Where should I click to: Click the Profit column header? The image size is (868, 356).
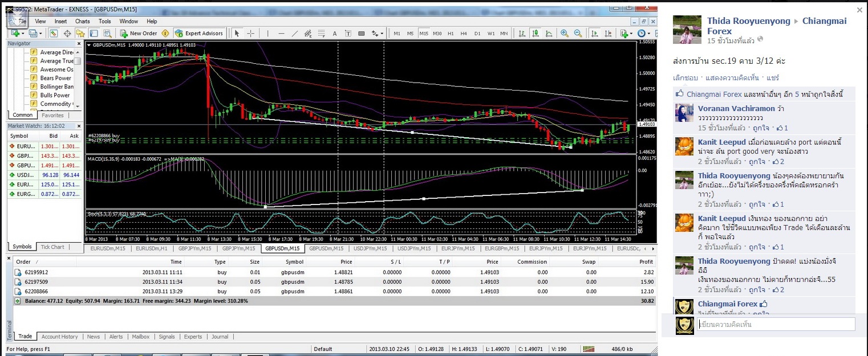(x=646, y=262)
